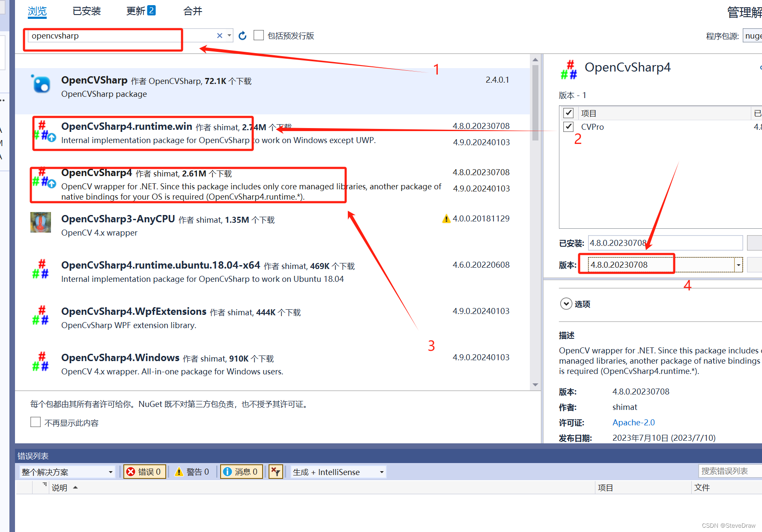Click OpenCvSharp4.Windows package icon
This screenshot has height=532, width=762.
point(41,362)
